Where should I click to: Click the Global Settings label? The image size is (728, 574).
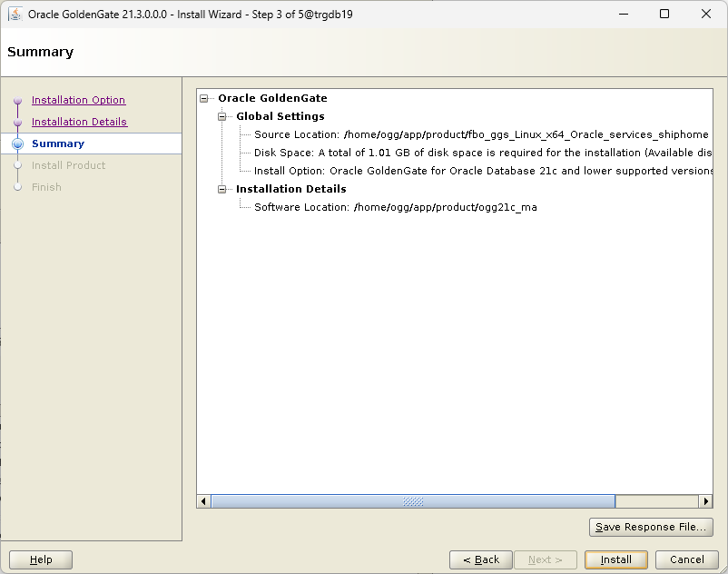(280, 116)
